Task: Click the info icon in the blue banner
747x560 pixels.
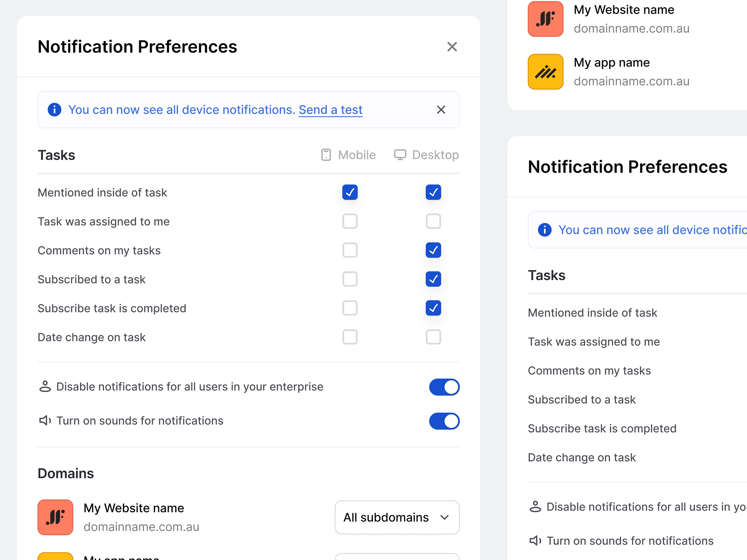Action: [x=54, y=110]
